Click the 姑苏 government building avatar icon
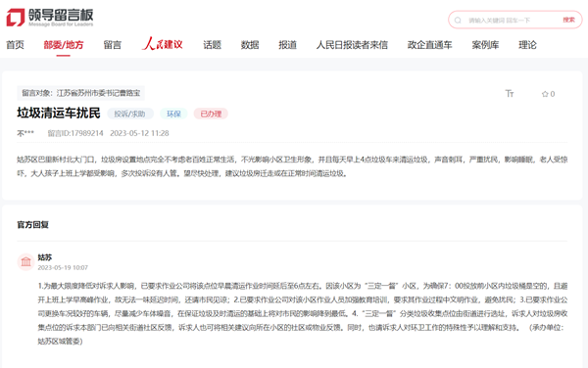This screenshot has width=588, height=368. pos(25,261)
